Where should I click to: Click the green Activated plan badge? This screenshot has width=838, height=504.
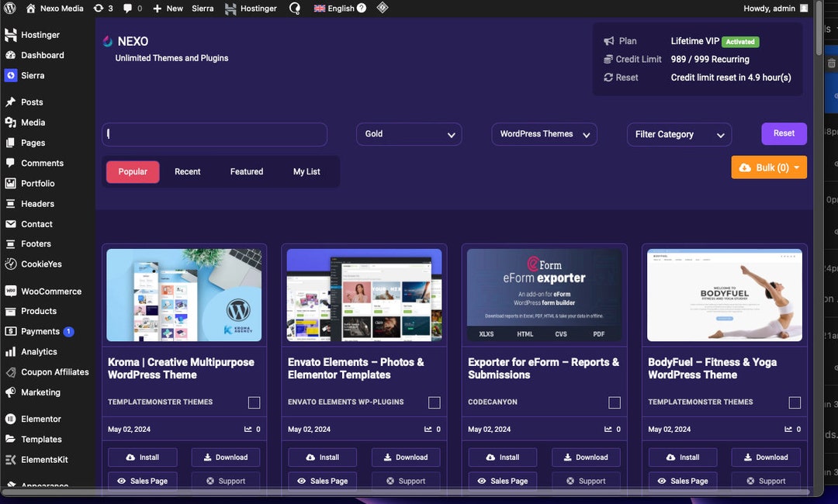(739, 41)
